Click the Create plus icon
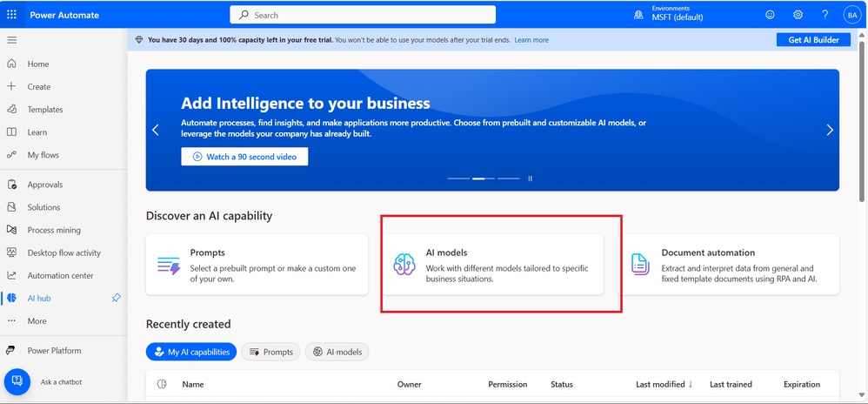 click(x=11, y=86)
